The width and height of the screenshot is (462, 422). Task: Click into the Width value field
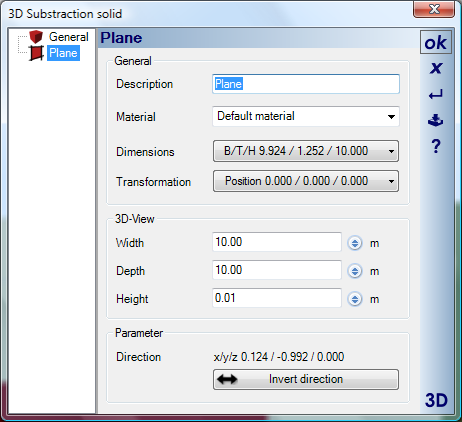pos(277,242)
